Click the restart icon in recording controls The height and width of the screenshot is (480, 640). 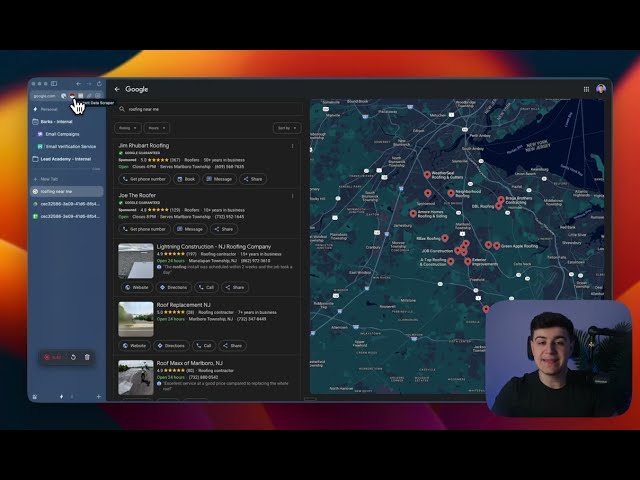pyautogui.click(x=73, y=357)
